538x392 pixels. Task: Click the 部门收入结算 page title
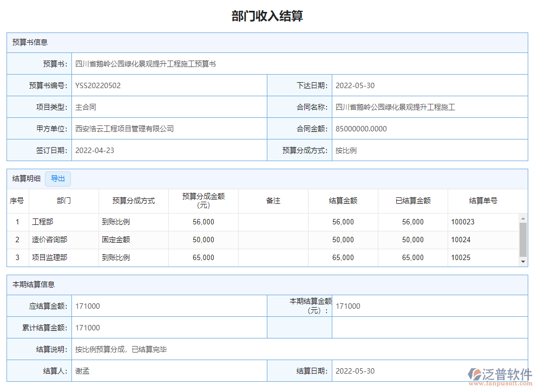(268, 16)
